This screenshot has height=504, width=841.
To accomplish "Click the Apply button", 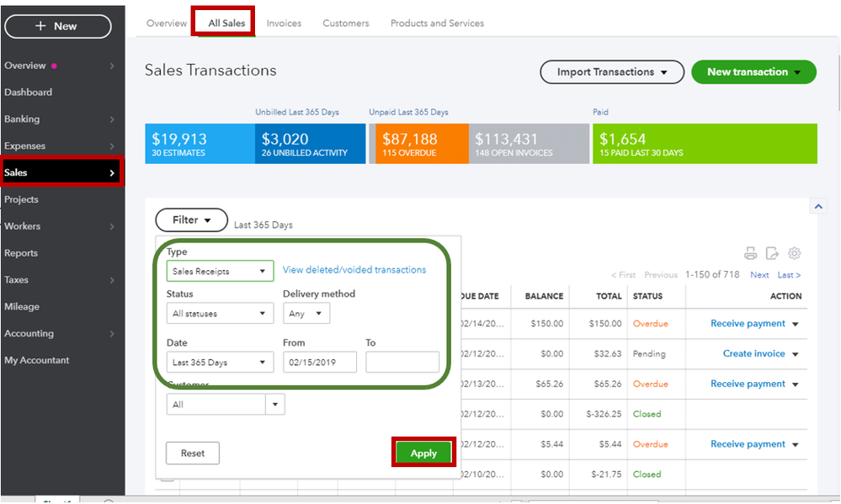I will (x=423, y=453).
